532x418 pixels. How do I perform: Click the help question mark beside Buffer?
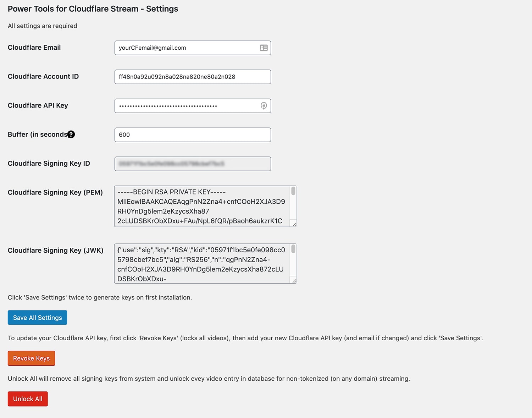[x=71, y=134]
